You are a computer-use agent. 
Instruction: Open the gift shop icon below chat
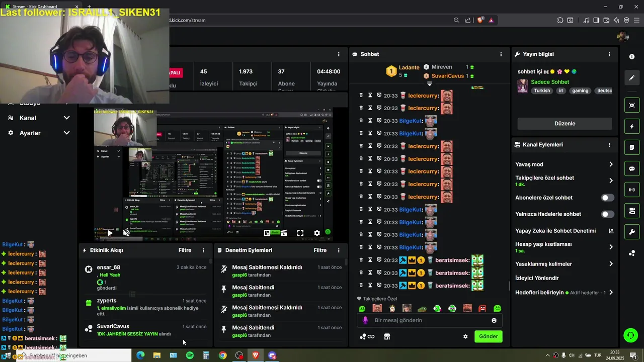click(387, 336)
